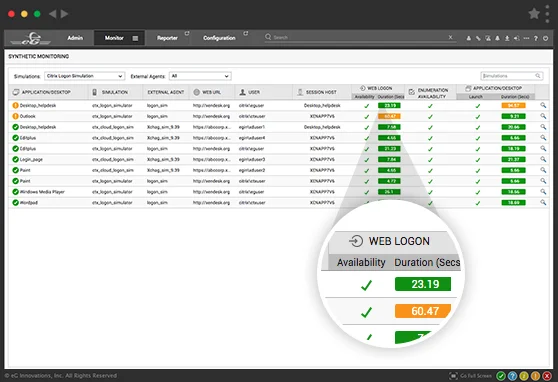Open the Simulations dropdown
558x382 pixels.
pyautogui.click(x=84, y=76)
